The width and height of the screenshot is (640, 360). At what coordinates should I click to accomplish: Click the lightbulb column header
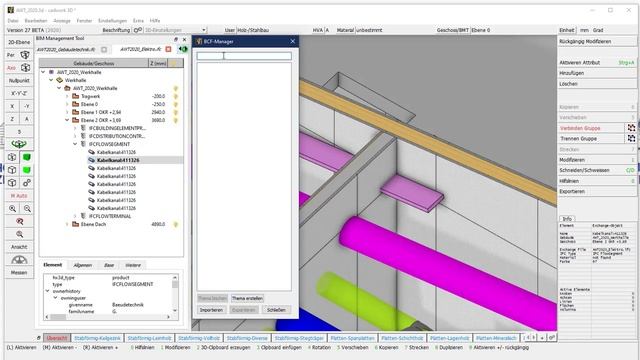pos(176,63)
